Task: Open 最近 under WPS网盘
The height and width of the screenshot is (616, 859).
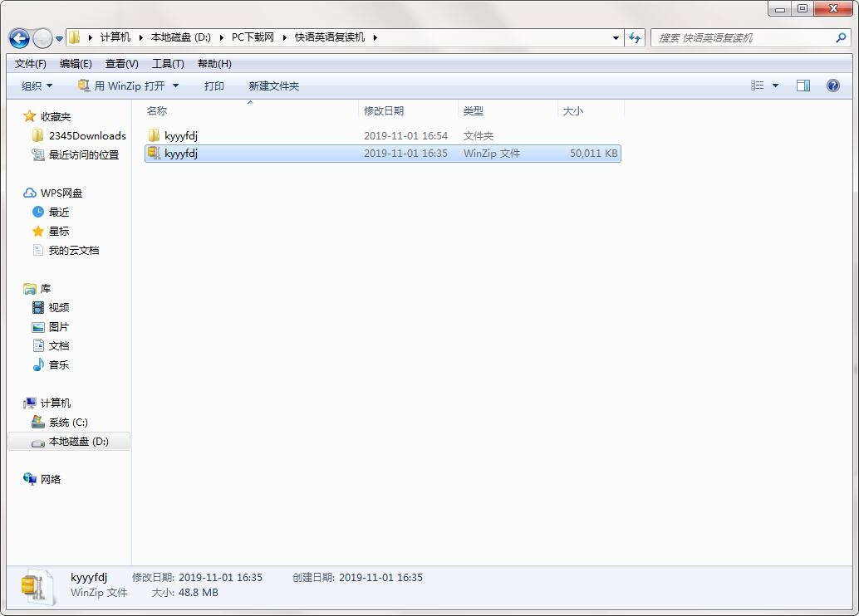Action: click(x=59, y=212)
